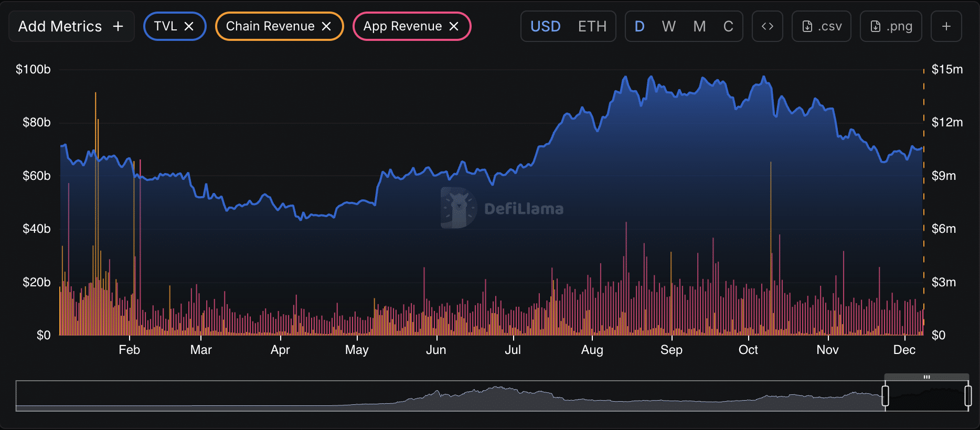The width and height of the screenshot is (980, 430).
Task: Select cumulative interval C
Action: point(728,26)
